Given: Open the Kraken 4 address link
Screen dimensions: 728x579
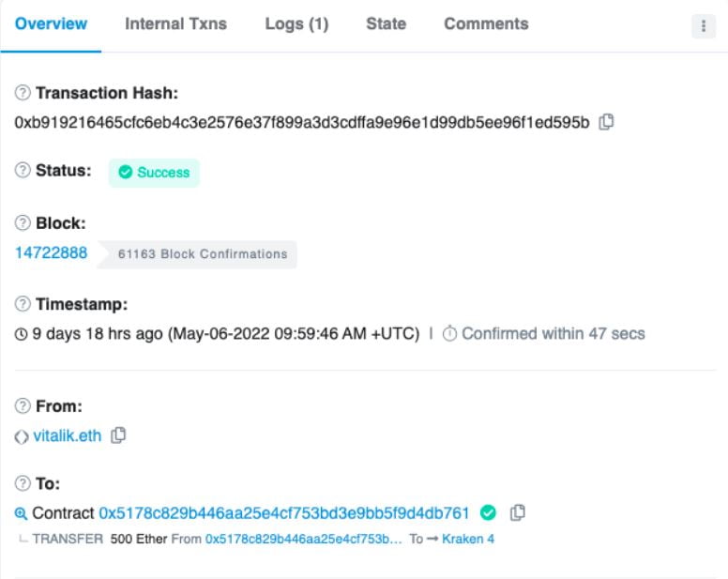Looking at the screenshot, I should 467,539.
